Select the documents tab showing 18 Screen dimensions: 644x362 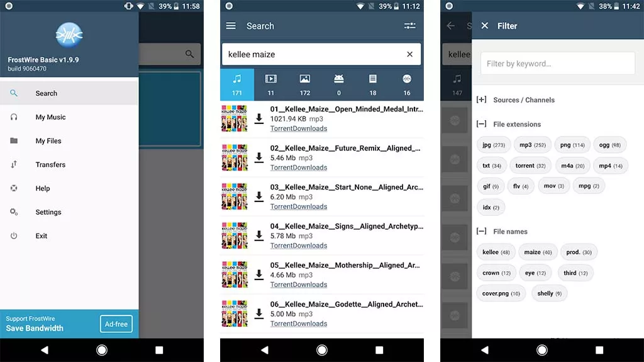(372, 85)
